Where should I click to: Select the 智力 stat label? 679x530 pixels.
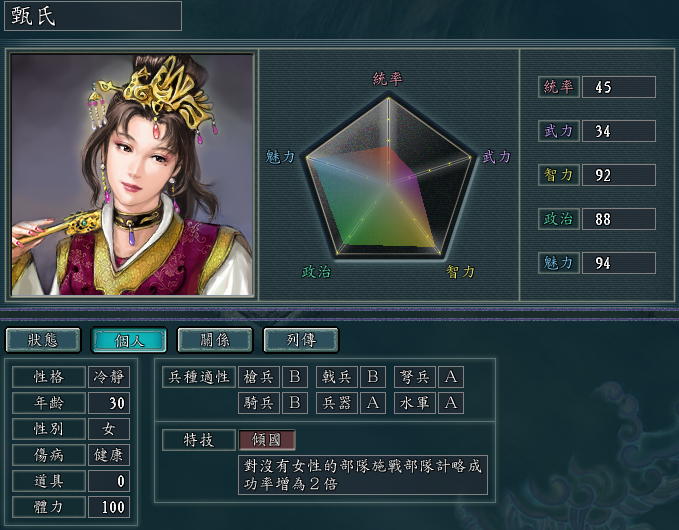click(559, 175)
